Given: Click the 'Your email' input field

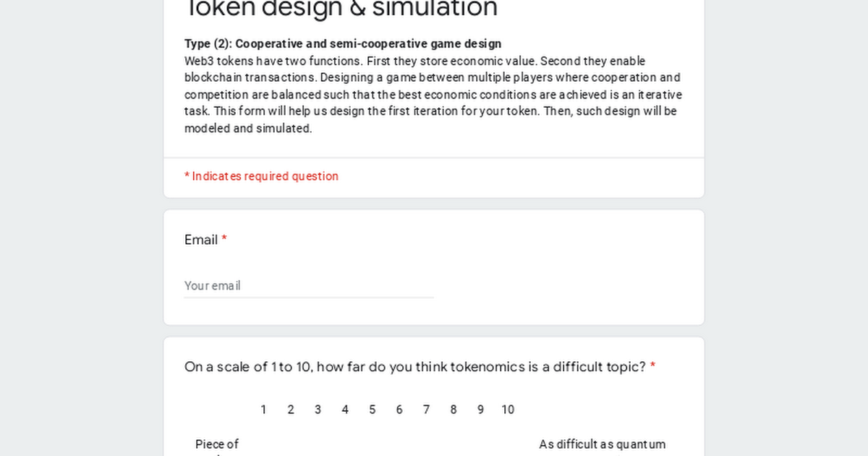Looking at the screenshot, I should click(x=309, y=286).
